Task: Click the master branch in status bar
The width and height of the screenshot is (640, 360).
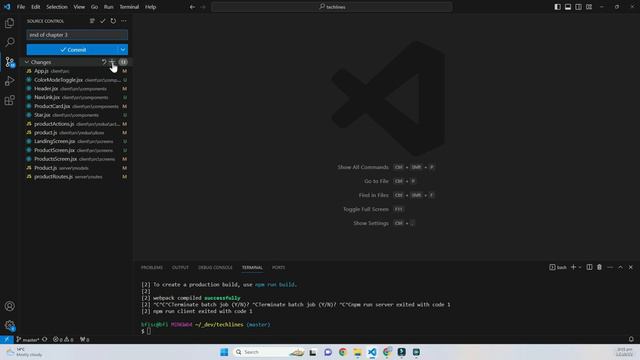Action: click(28, 340)
